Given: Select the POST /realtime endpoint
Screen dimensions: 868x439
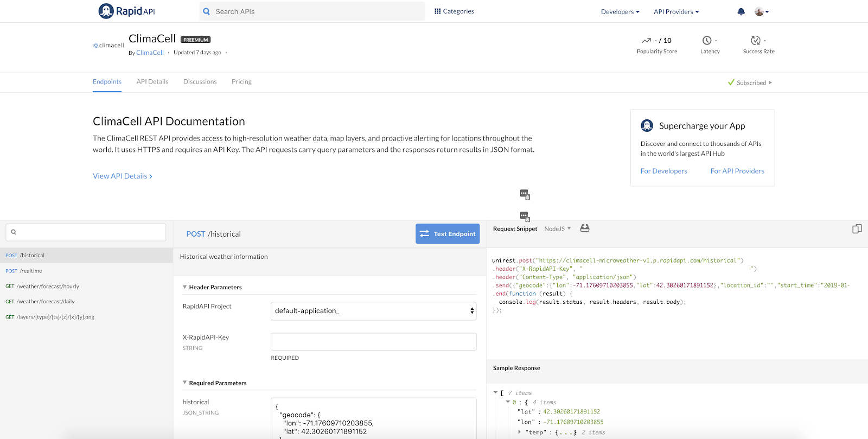Looking at the screenshot, I should point(86,271).
